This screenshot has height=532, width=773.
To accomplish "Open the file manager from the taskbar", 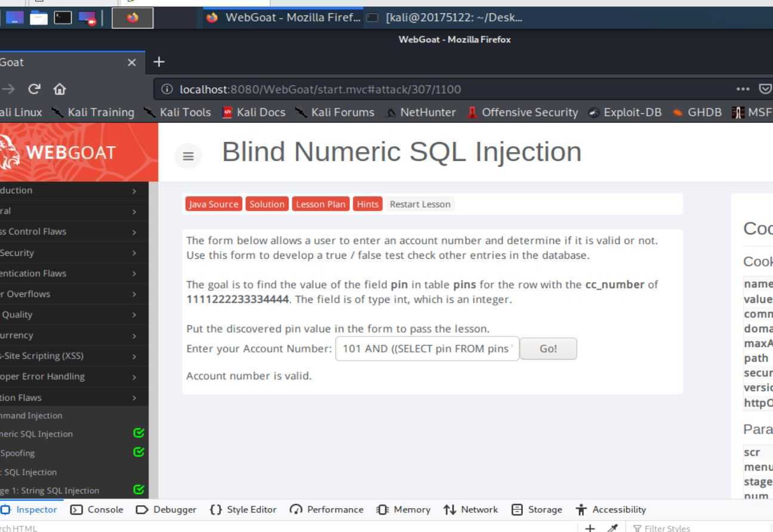I will coord(39,18).
